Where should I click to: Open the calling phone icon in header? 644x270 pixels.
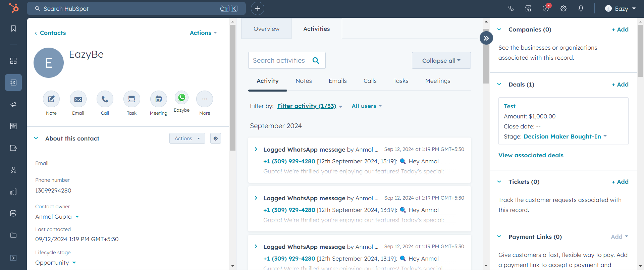click(x=511, y=9)
